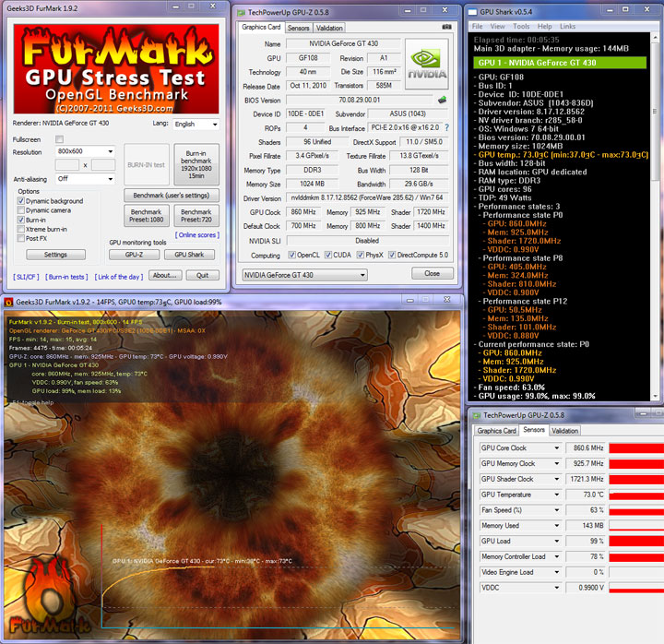This screenshot has height=644, width=664.
Task: Open GPU Shark Tools menu
Action: (x=521, y=26)
